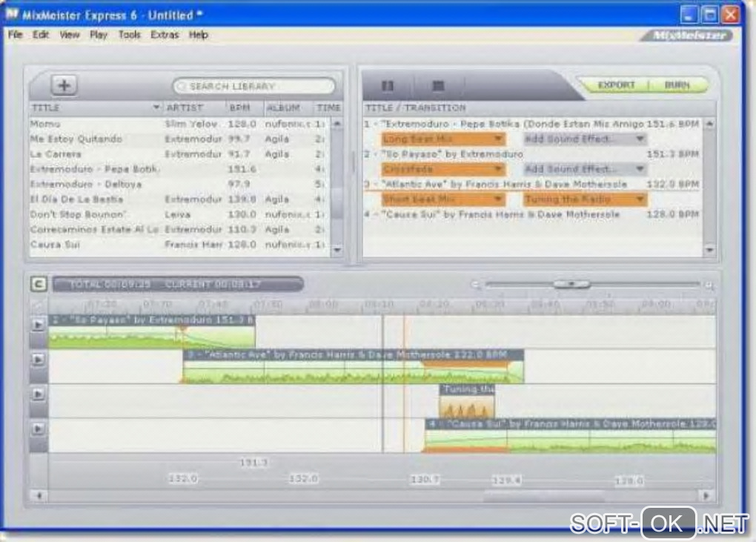Play the Tuning the Radio track row

click(38, 394)
